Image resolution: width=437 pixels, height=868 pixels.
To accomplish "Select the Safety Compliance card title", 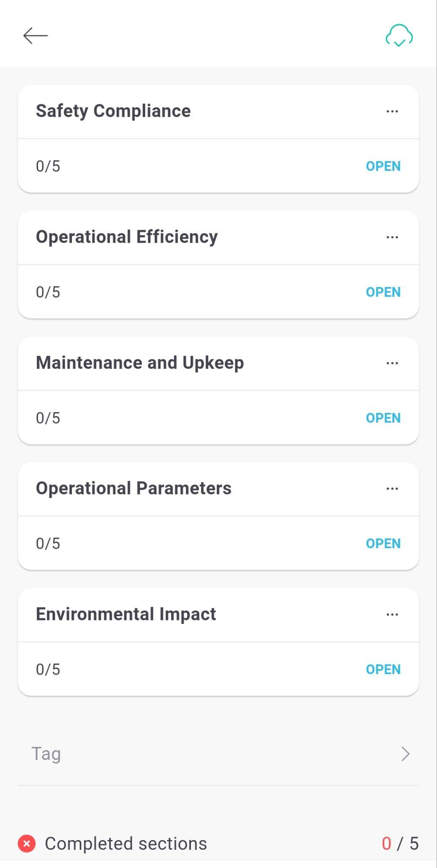I will pos(113,111).
